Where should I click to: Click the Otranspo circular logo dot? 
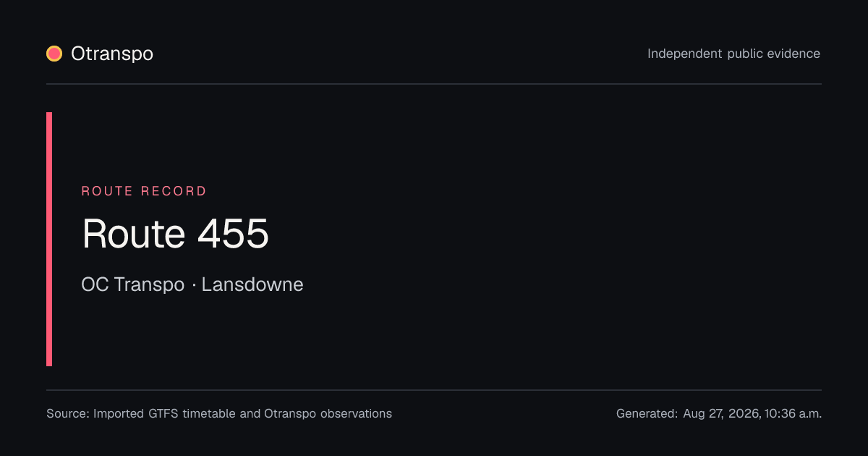click(x=54, y=54)
